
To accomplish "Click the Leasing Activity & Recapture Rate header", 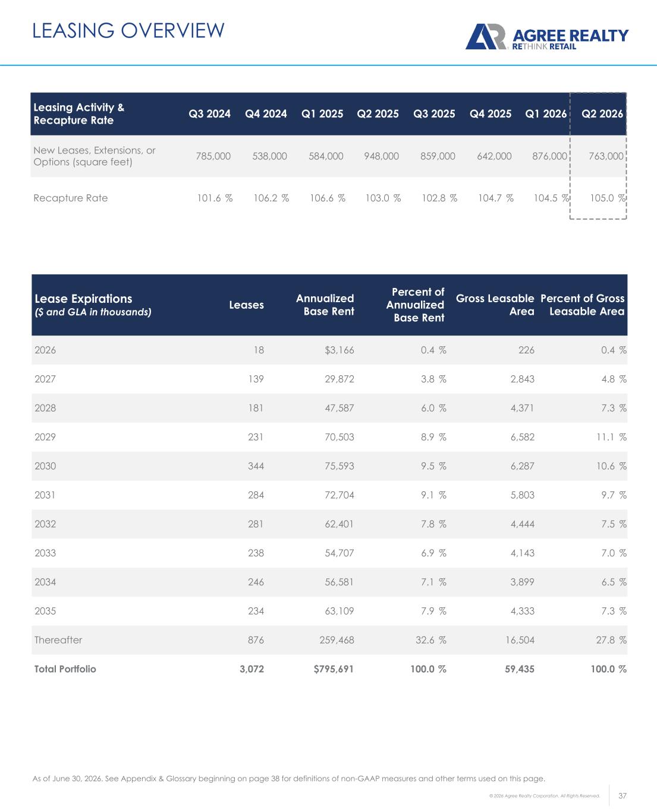I will (79, 114).
